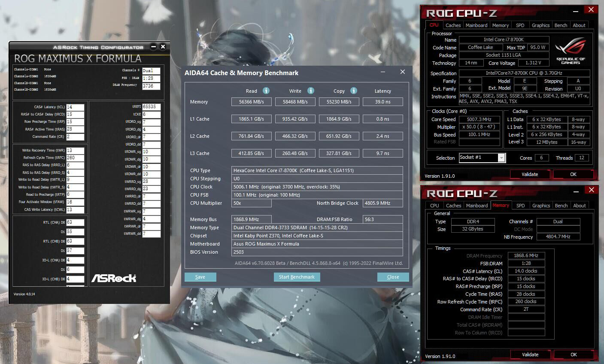
Task: Click the CAS# Latency (tCL) field
Action: 75,107
